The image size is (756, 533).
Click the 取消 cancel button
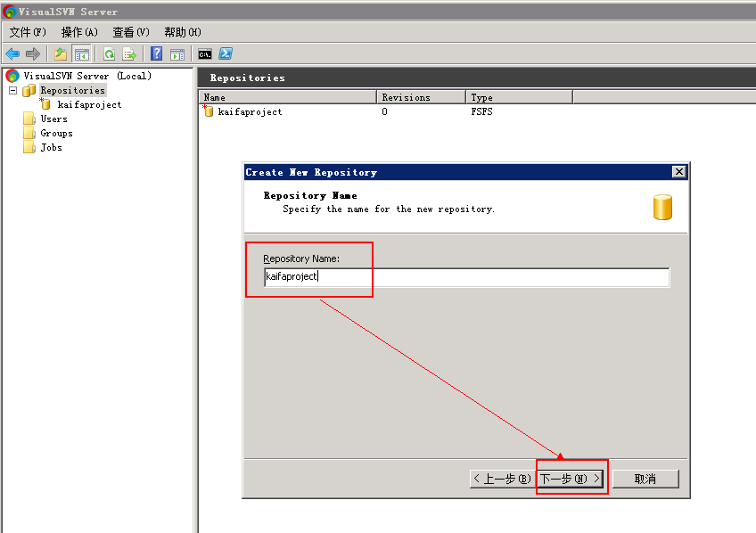pyautogui.click(x=645, y=479)
